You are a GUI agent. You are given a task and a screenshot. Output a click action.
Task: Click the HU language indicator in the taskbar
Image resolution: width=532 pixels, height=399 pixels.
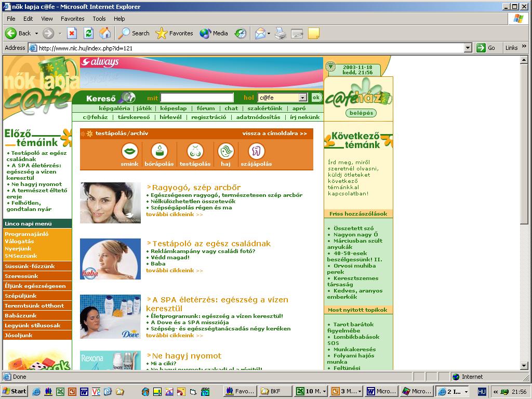[x=482, y=392]
